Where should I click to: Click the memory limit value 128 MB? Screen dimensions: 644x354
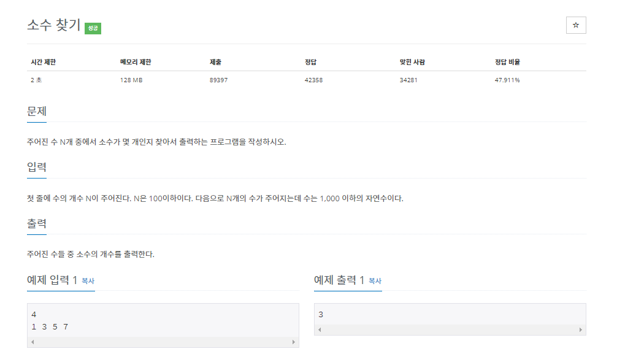[x=131, y=80]
